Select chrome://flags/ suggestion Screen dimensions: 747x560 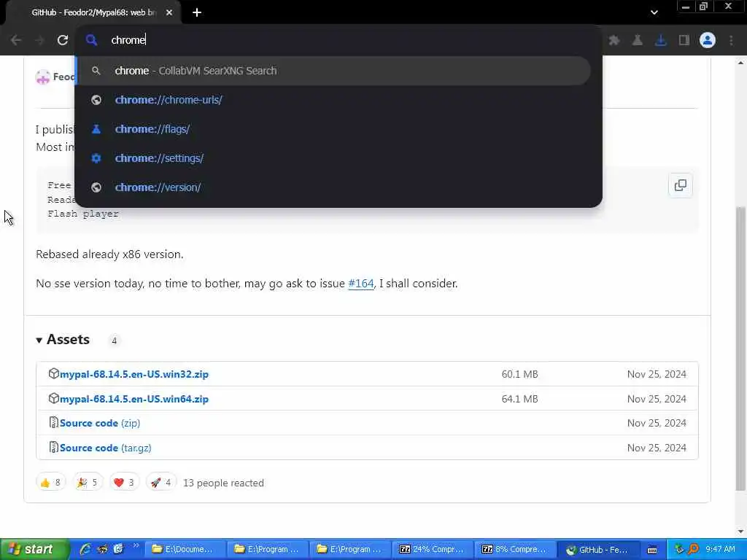(333, 128)
